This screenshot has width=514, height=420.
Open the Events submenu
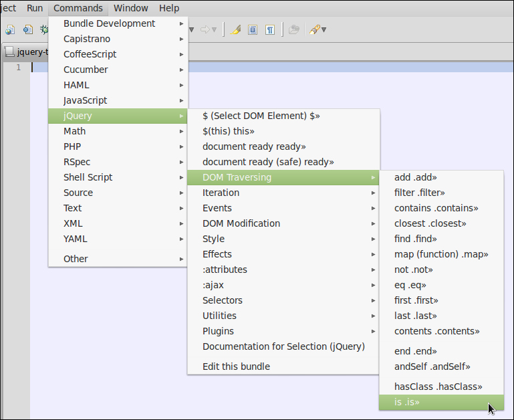tap(283, 209)
